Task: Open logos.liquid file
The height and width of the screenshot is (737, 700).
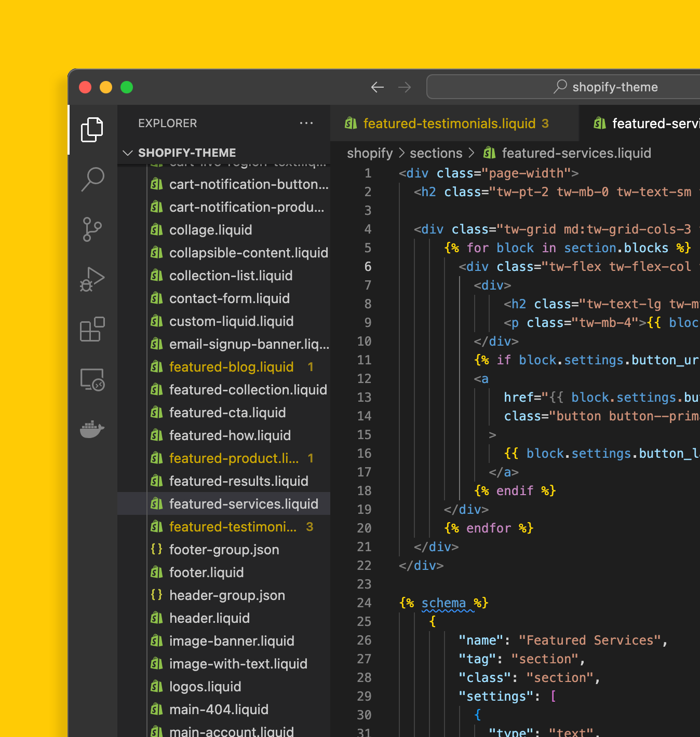Action: pyautogui.click(x=224, y=687)
